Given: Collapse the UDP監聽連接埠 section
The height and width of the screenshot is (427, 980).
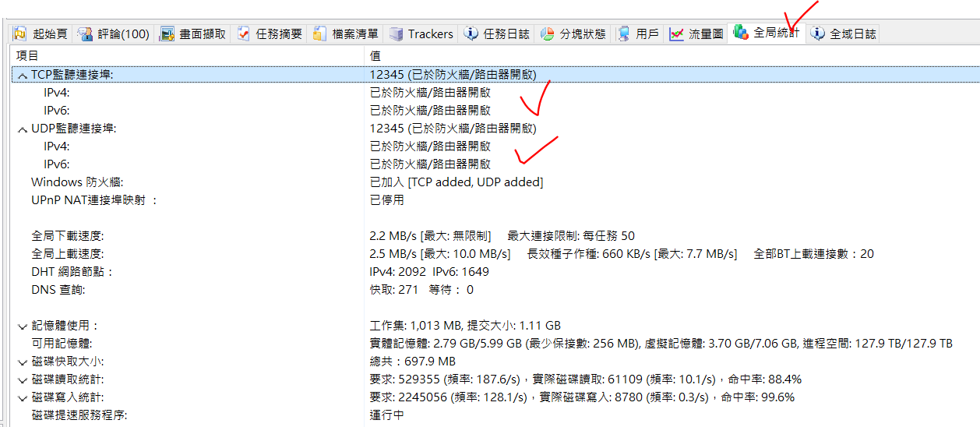Looking at the screenshot, I should click(x=23, y=129).
